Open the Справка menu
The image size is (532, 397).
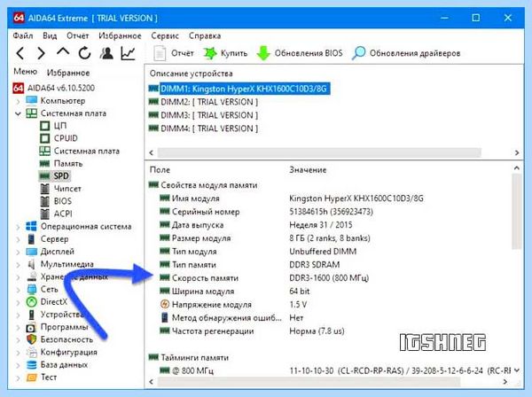(205, 35)
